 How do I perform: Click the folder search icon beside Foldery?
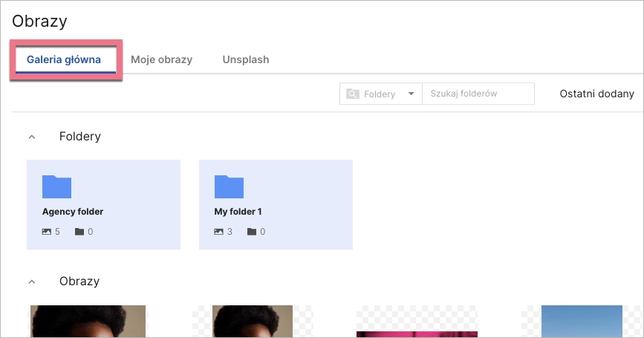pos(353,94)
